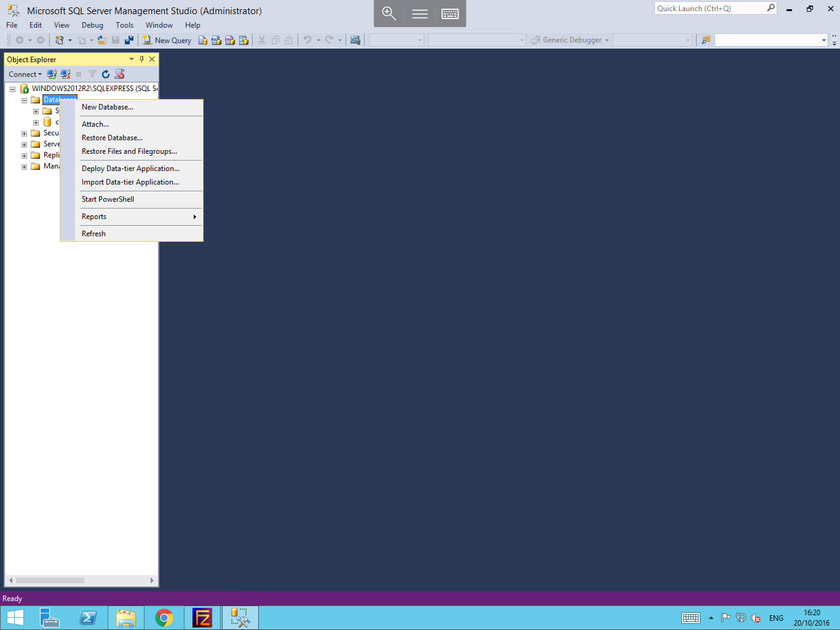Open the Object Explorer window position dropdown
Viewport: 840px width, 630px height.
click(131, 59)
